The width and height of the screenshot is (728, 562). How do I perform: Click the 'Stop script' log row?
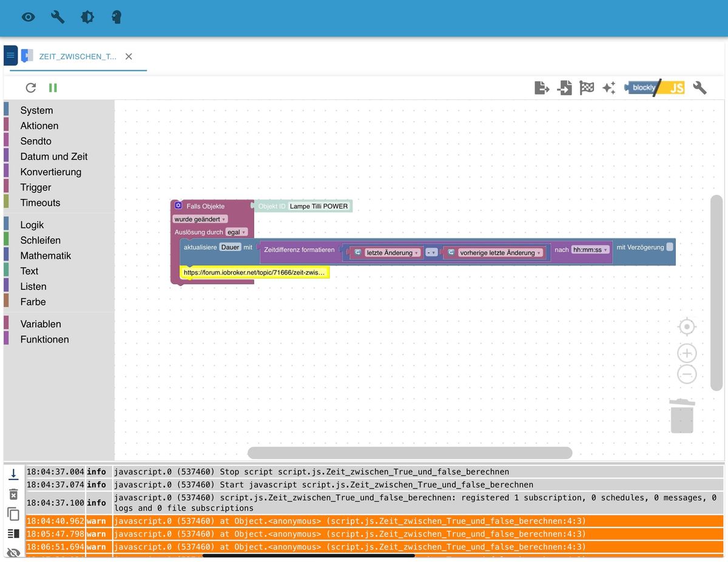click(x=374, y=472)
